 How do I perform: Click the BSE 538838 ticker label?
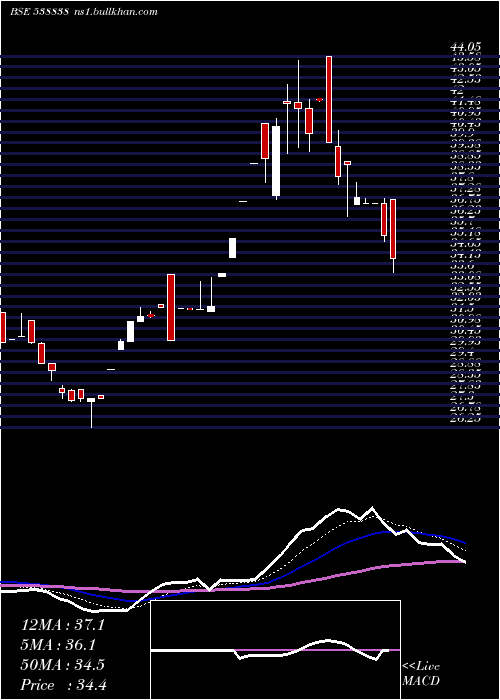click(x=39, y=12)
